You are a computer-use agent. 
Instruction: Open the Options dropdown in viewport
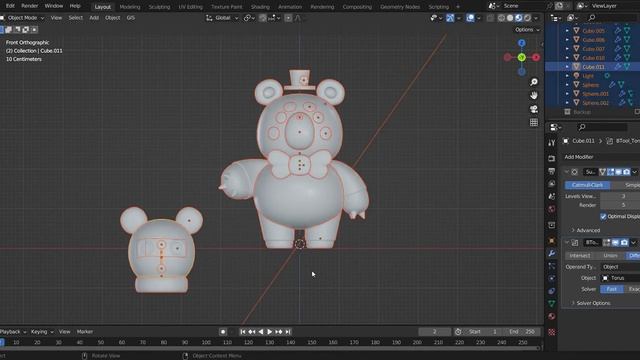(x=527, y=30)
